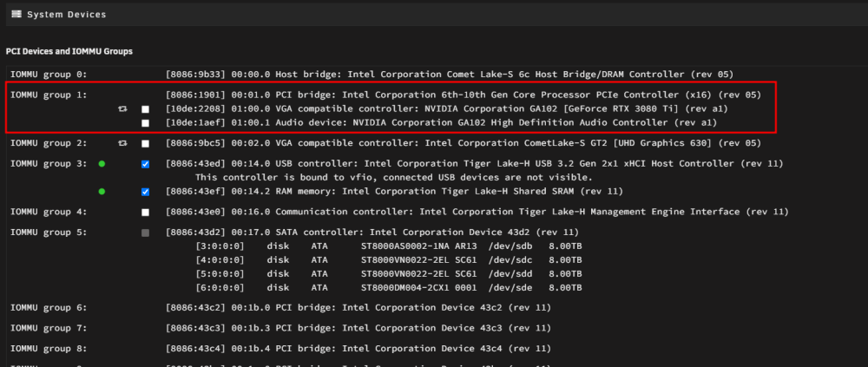Screen dimensions: 868x367
Task: Click the bound to vfio notice text
Action: 394,178
